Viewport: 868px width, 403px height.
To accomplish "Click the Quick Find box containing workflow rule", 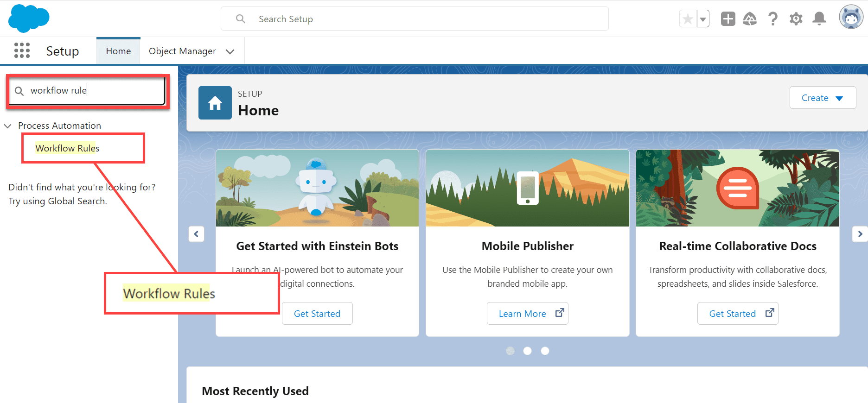I will pos(87,91).
